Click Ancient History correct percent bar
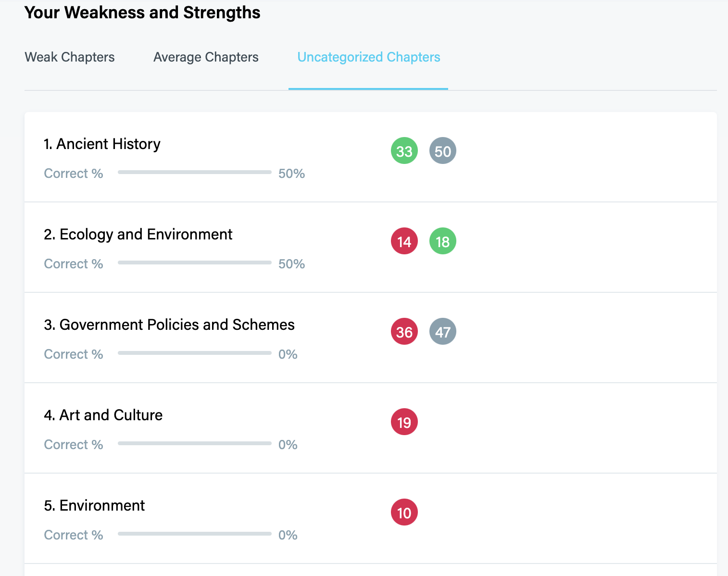This screenshot has height=576, width=728. pyautogui.click(x=195, y=172)
